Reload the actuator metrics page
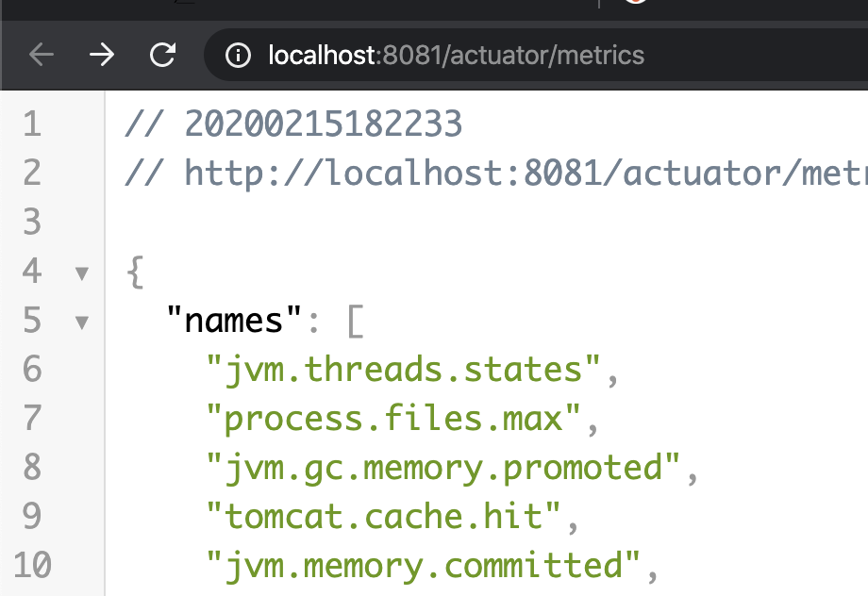868x596 pixels. (162, 55)
